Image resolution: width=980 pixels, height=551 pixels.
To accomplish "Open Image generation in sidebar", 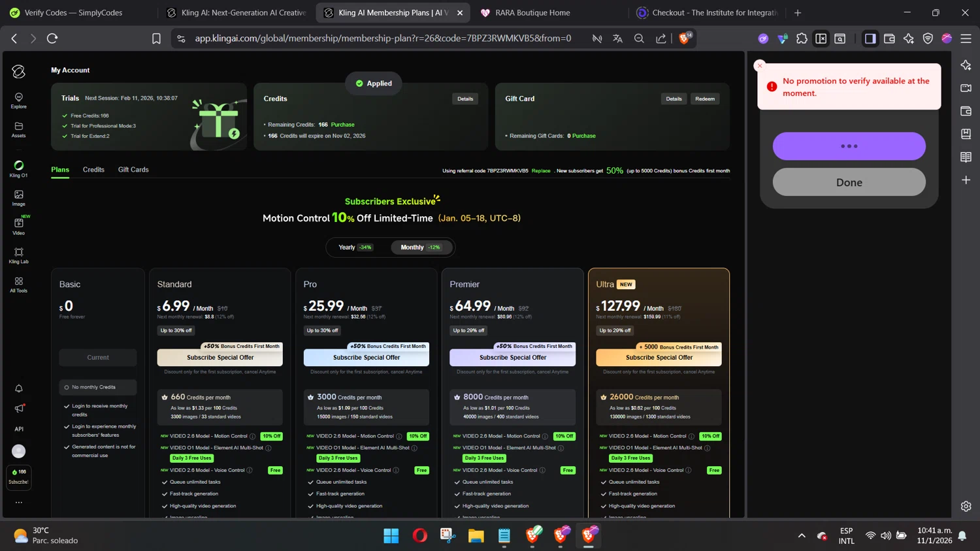I will [18, 198].
